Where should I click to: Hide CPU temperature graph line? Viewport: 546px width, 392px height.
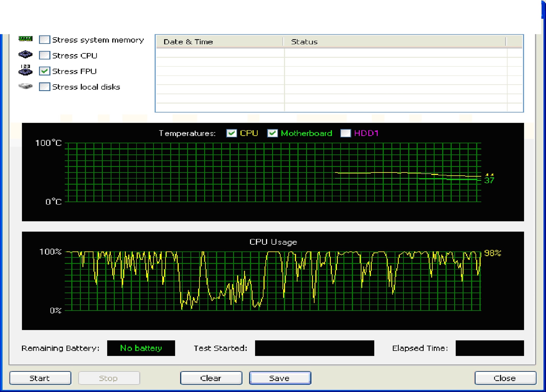[231, 133]
